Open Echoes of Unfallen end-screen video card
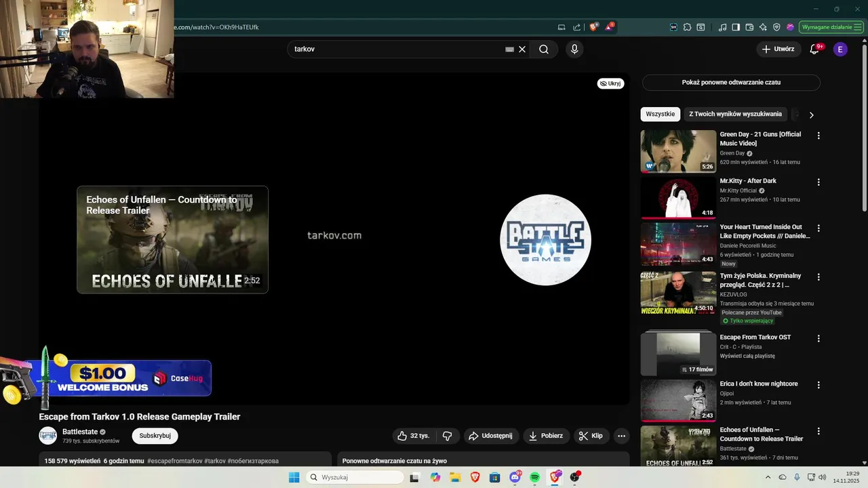This screenshot has height=488, width=868. pyautogui.click(x=172, y=239)
